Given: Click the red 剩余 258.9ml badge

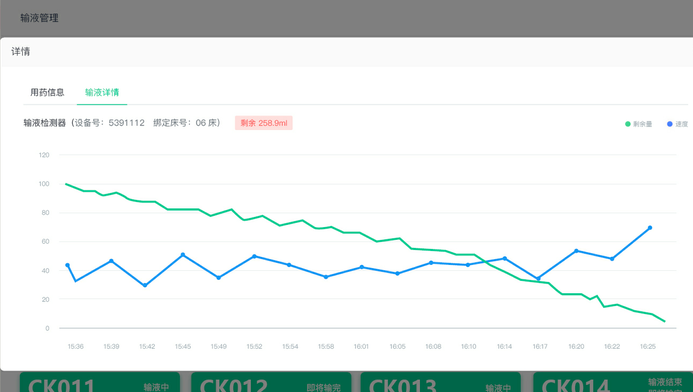Looking at the screenshot, I should click(264, 123).
